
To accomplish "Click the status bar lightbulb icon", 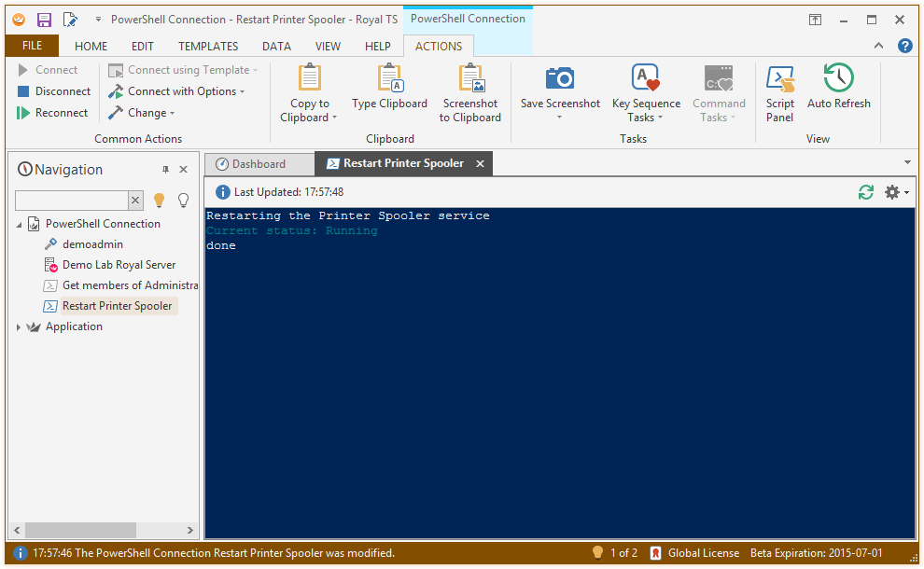I will click(597, 552).
